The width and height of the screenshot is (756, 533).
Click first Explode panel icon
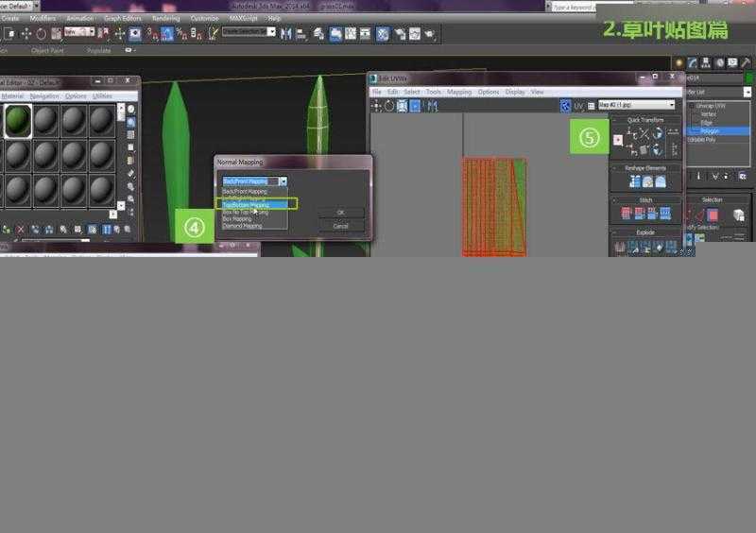(620, 248)
